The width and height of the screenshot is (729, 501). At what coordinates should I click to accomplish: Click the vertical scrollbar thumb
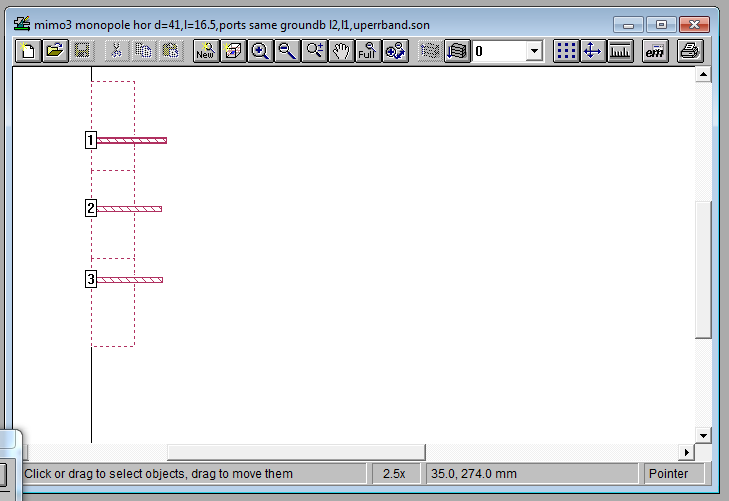pos(703,270)
